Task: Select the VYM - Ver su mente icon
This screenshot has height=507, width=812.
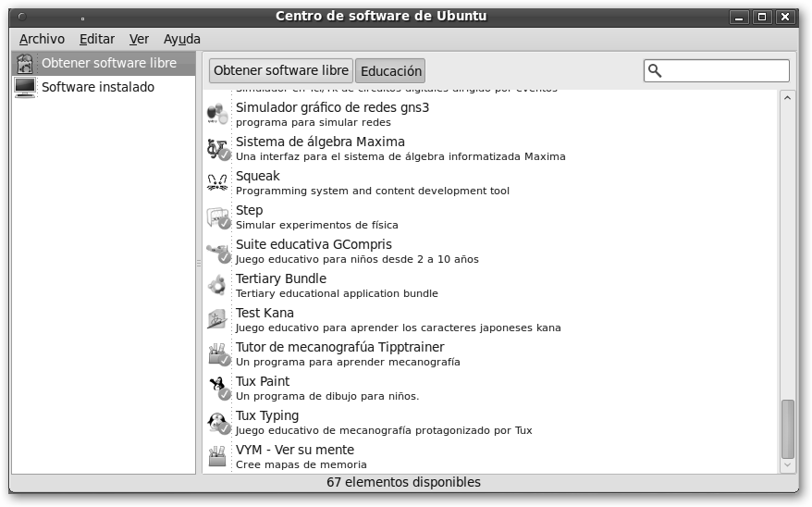Action: [x=217, y=456]
